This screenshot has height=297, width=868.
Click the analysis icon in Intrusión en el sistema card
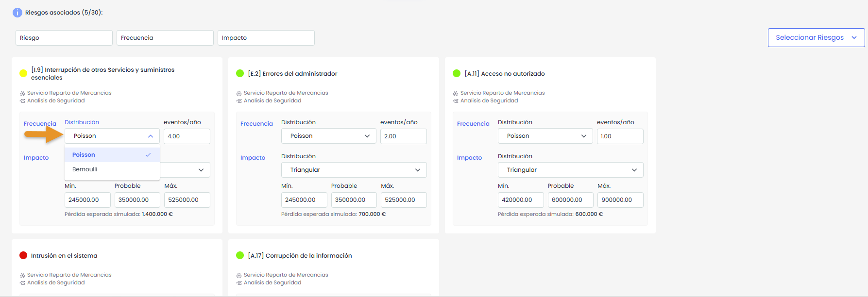[x=22, y=283]
